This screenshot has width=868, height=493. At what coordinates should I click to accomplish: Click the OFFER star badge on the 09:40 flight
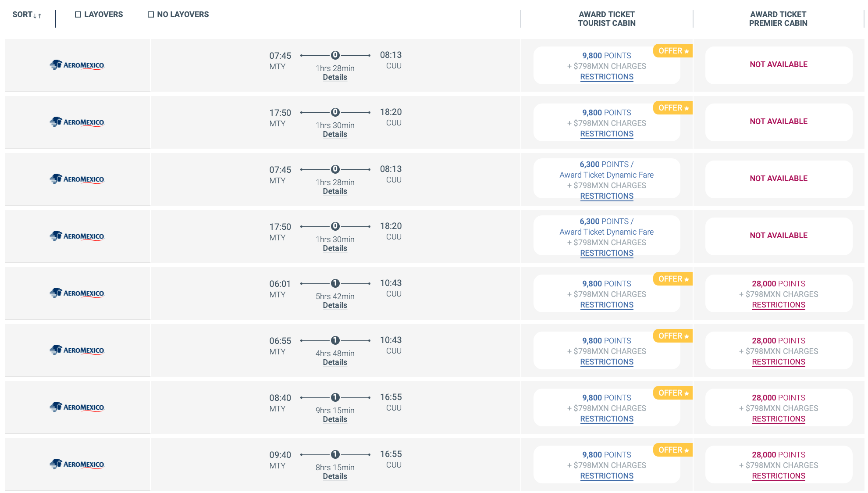pyautogui.click(x=672, y=450)
